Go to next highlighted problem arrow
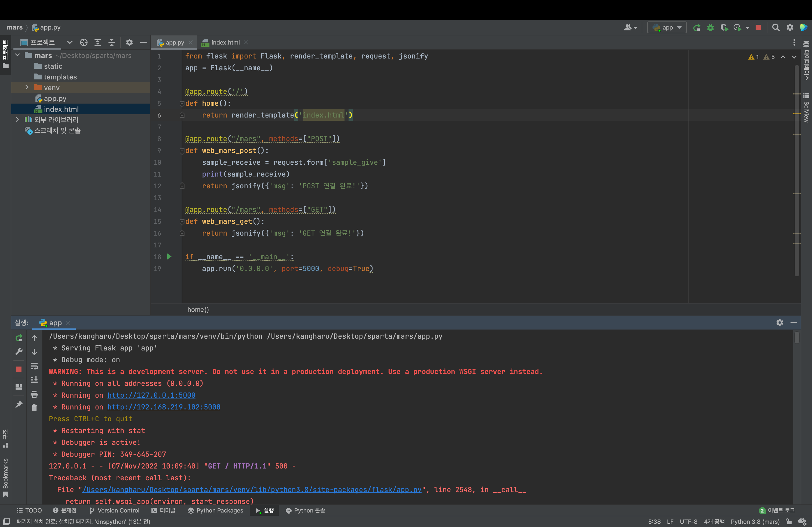Screen dimensions: 812x527 (794, 57)
